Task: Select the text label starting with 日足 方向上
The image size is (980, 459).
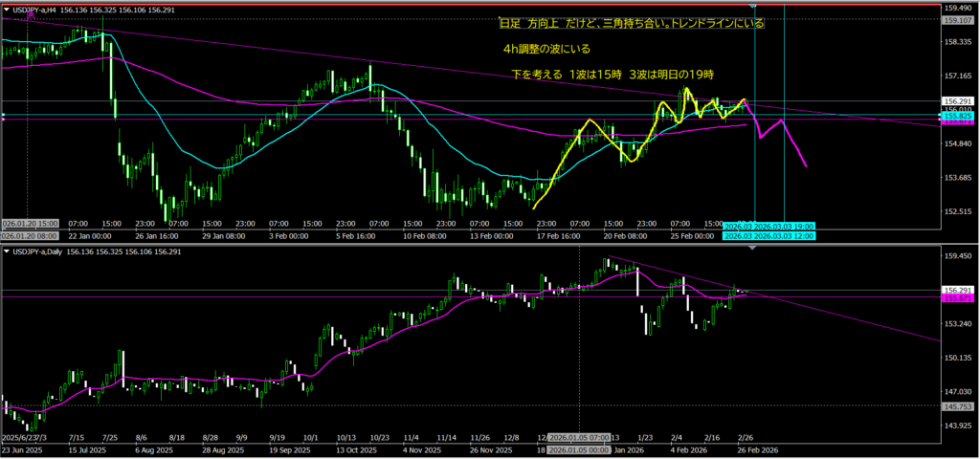Action: [632, 23]
